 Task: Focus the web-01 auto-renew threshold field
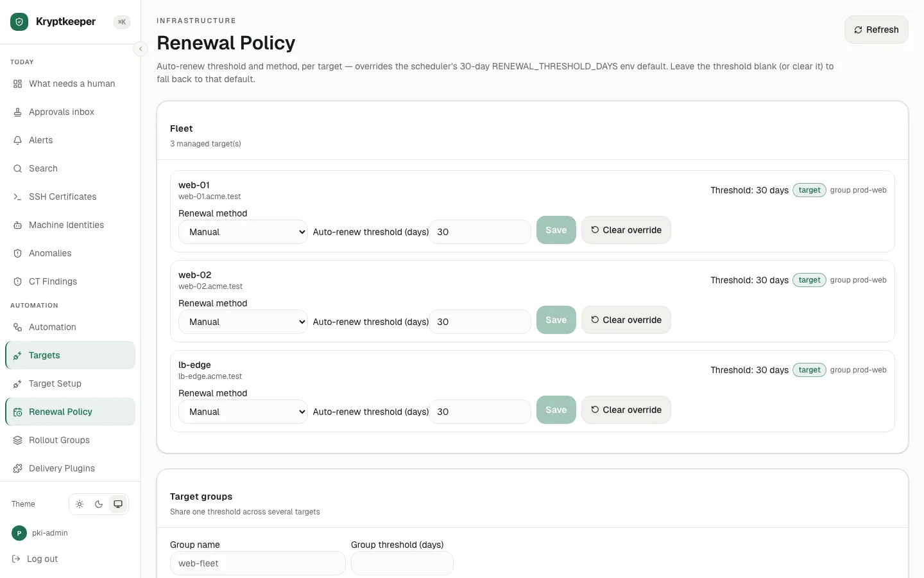coord(480,232)
